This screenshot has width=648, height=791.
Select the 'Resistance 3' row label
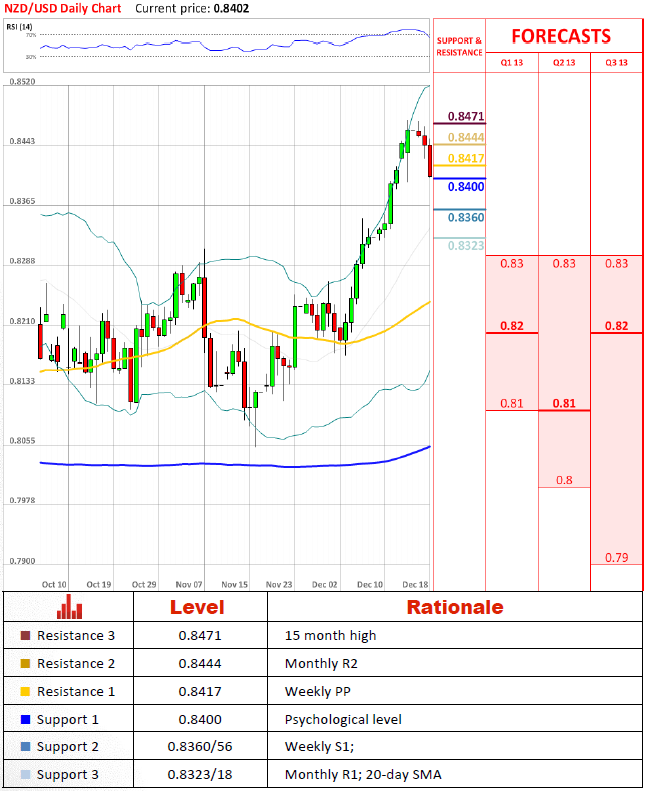pos(76,636)
